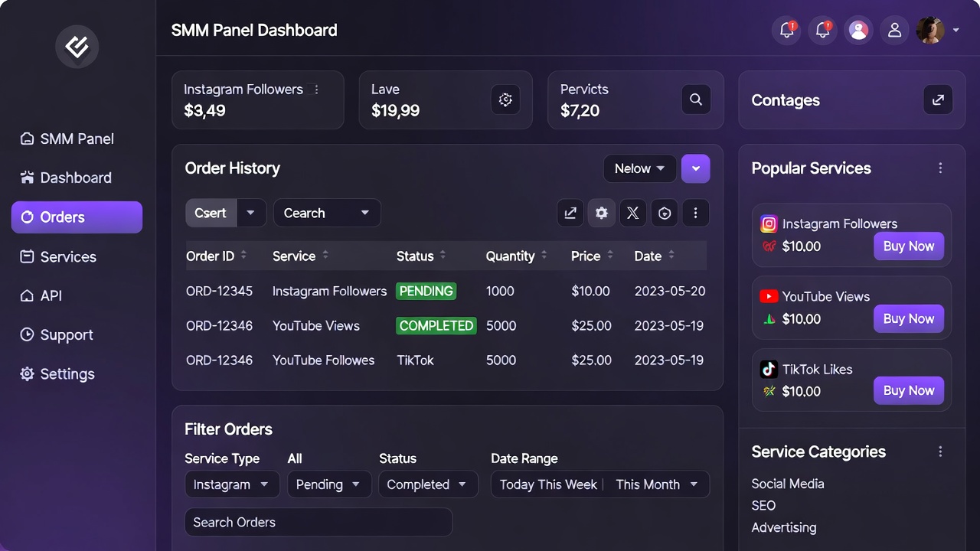
Task: Open the Nelow dropdown
Action: point(640,168)
